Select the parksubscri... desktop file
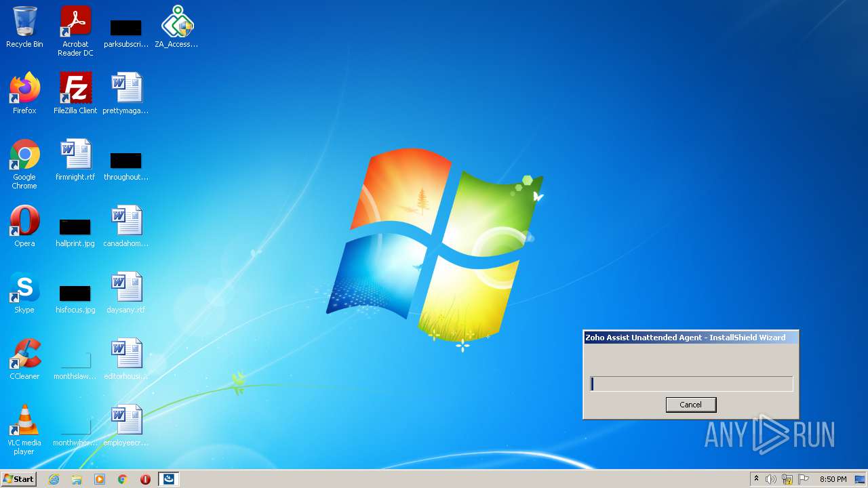868x488 pixels. [x=126, y=33]
